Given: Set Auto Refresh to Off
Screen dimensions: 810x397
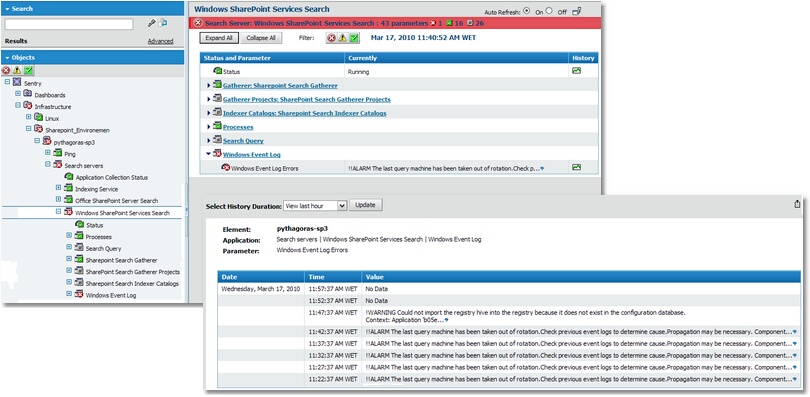Looking at the screenshot, I should [x=549, y=10].
